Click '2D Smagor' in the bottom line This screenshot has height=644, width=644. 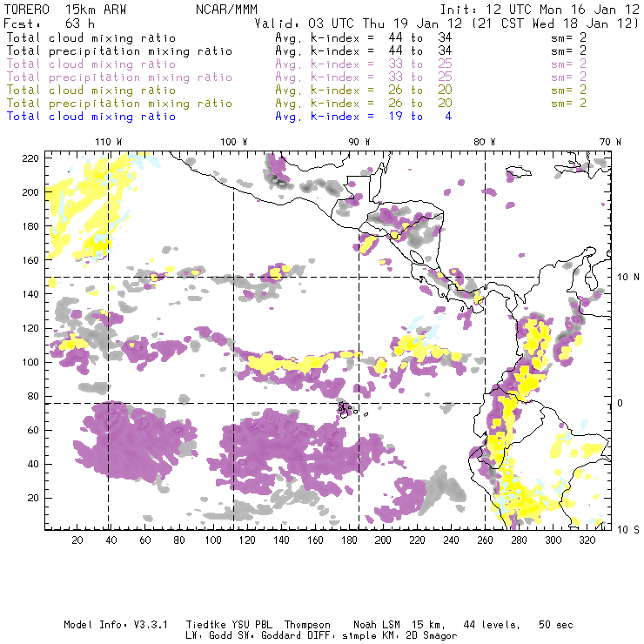431,636
